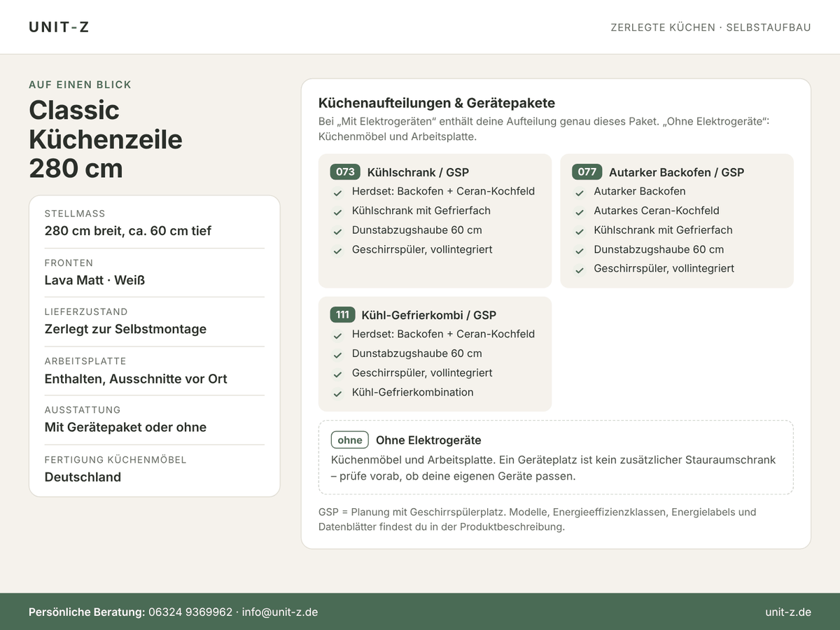Click 'Deutschland' manufacturing value
The width and height of the screenshot is (840, 630).
click(x=83, y=477)
